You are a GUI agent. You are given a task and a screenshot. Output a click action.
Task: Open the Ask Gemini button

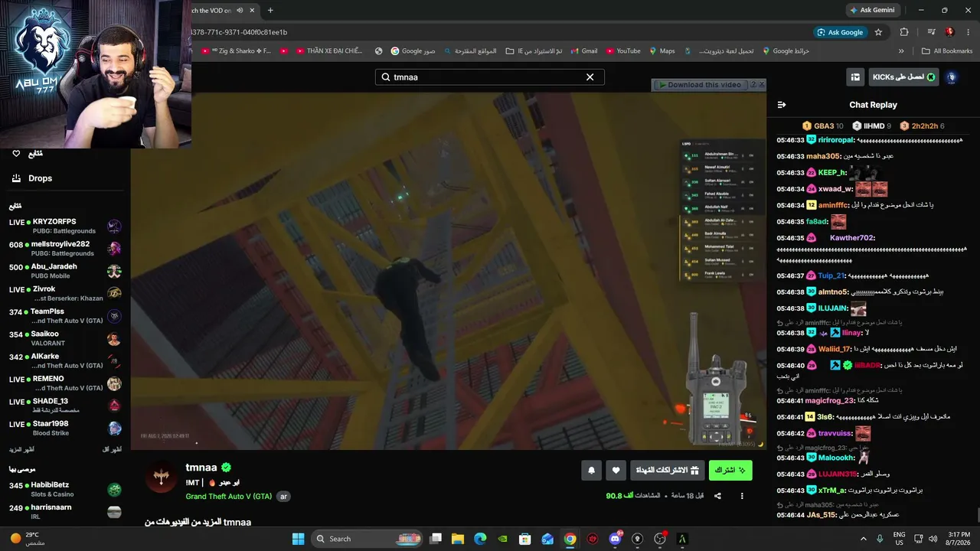tap(872, 10)
